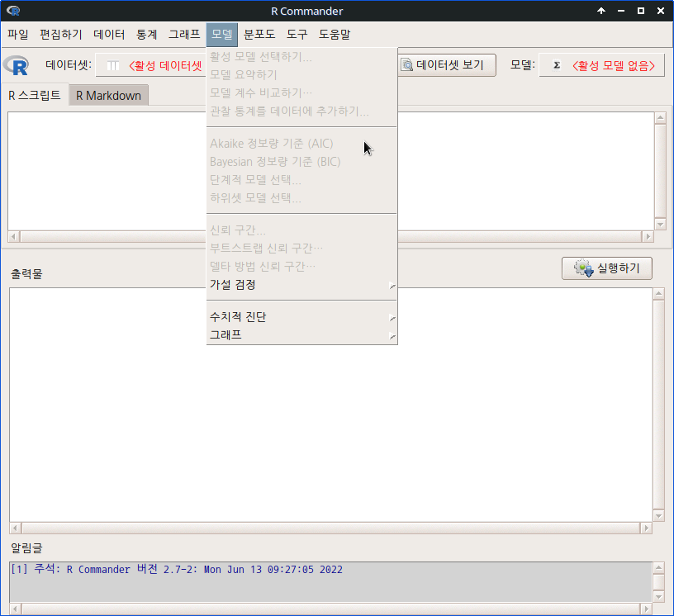674x616 pixels.
Task: Click the output pane scroll-right arrow
Action: pos(646,528)
